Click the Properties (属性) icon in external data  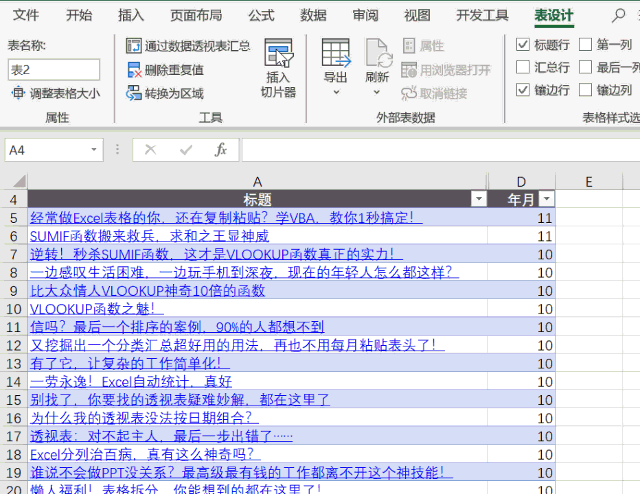click(409, 46)
